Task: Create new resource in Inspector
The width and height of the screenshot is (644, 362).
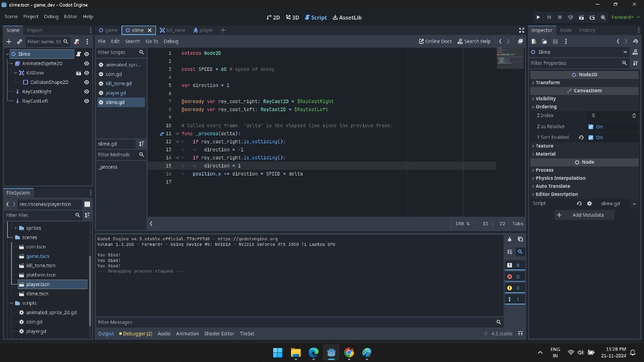Action: [x=534, y=41]
